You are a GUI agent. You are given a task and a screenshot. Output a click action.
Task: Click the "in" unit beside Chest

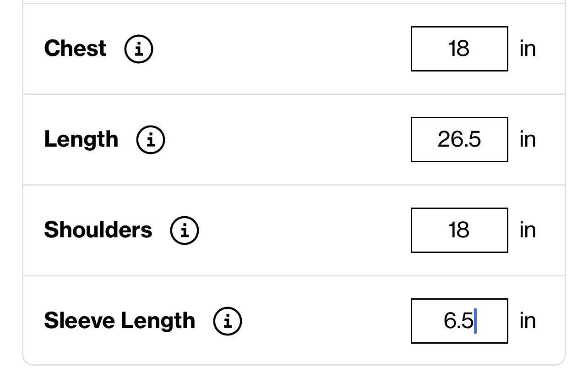[x=528, y=49]
